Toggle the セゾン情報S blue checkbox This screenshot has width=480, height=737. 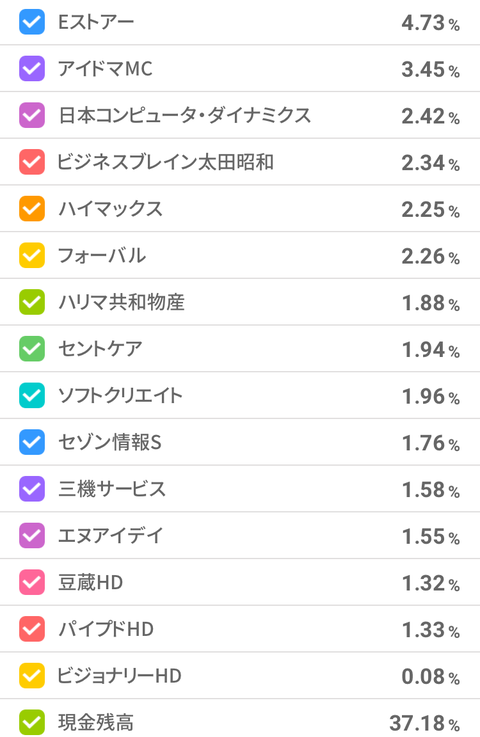pyautogui.click(x=32, y=442)
